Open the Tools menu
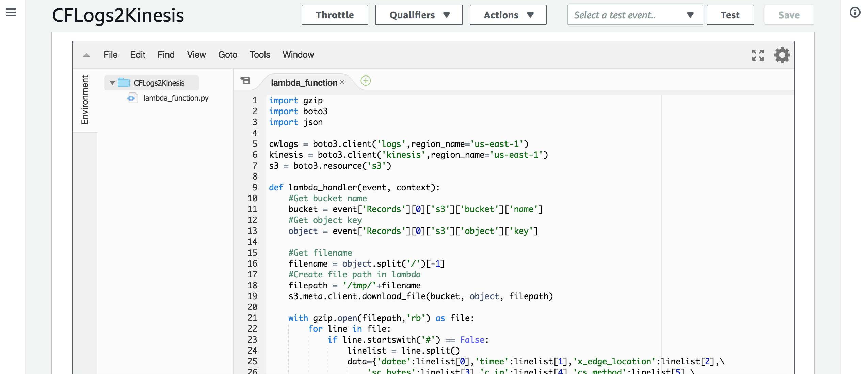The image size is (868, 374). click(260, 55)
